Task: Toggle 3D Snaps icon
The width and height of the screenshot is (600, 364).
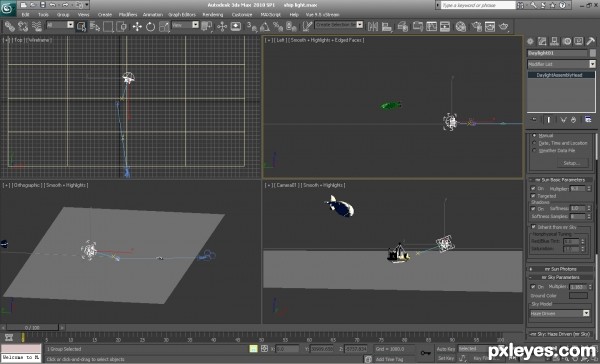Action: click(252, 26)
